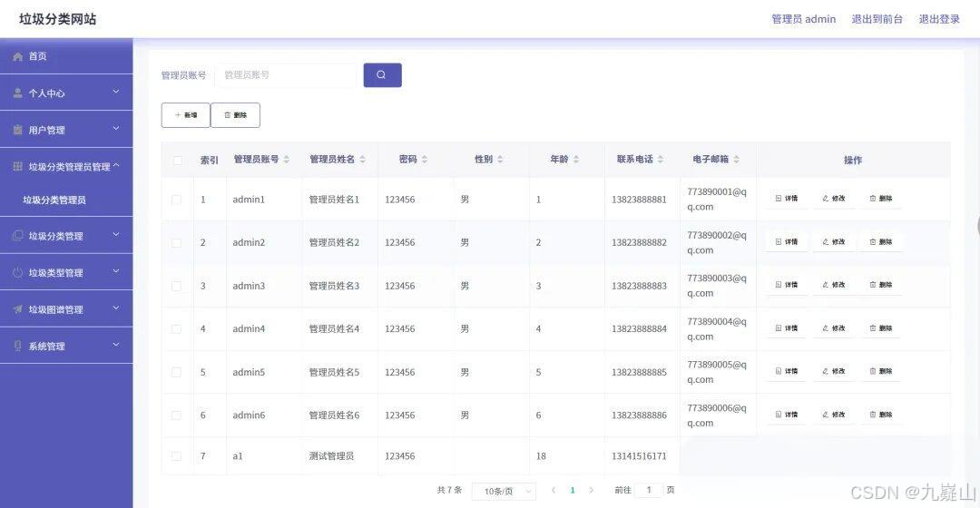The image size is (980, 508).
Task: Tick the select-all header checkbox
Action: (178, 161)
